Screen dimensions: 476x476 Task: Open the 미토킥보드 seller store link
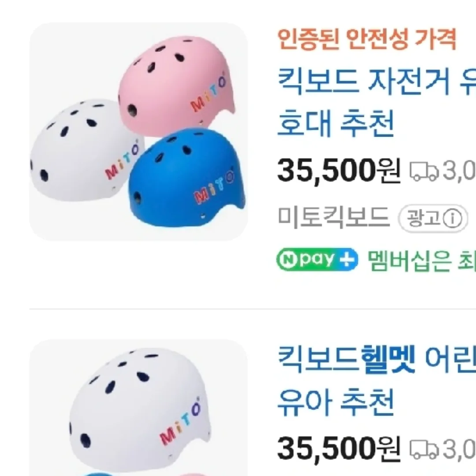[334, 217]
